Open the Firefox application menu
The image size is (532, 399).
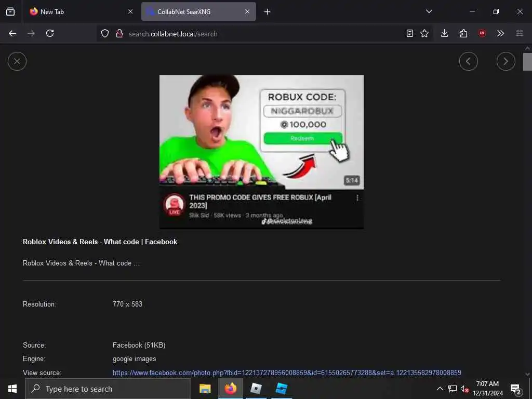520,33
